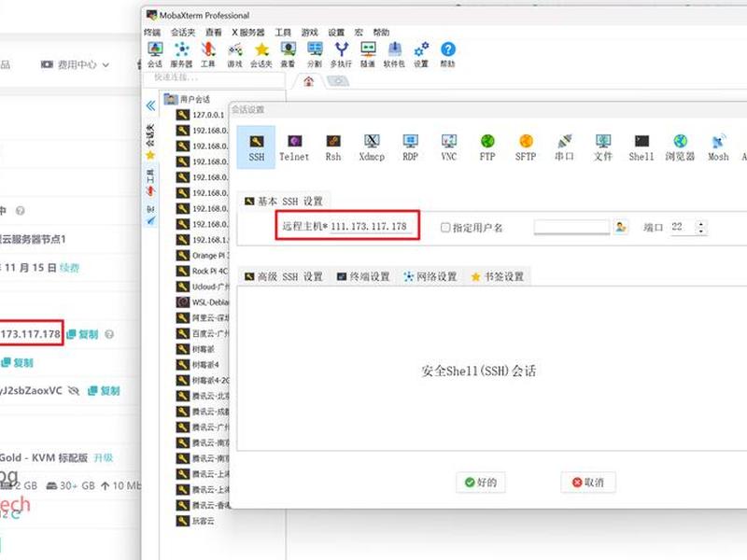Open the 宏 (Macros) menu
Viewport: 747px width, 560px height.
pyautogui.click(x=359, y=33)
